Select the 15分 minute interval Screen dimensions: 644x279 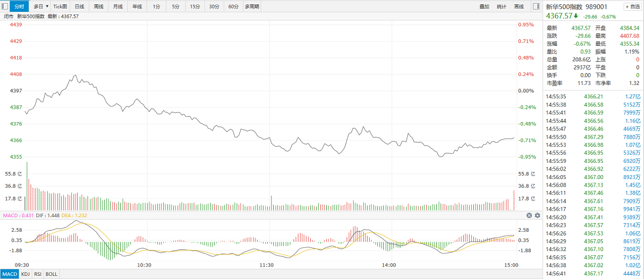[x=194, y=6]
